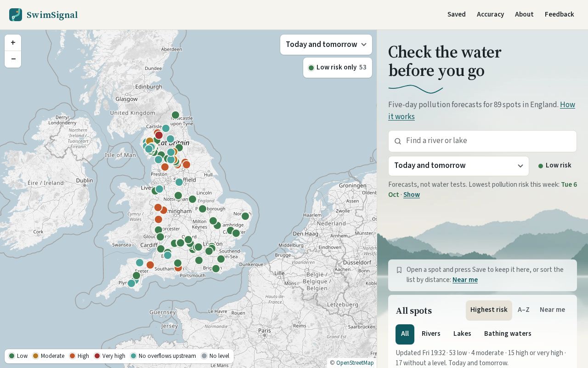Open the About page
Screen dimensions: 588x368
[524, 15]
